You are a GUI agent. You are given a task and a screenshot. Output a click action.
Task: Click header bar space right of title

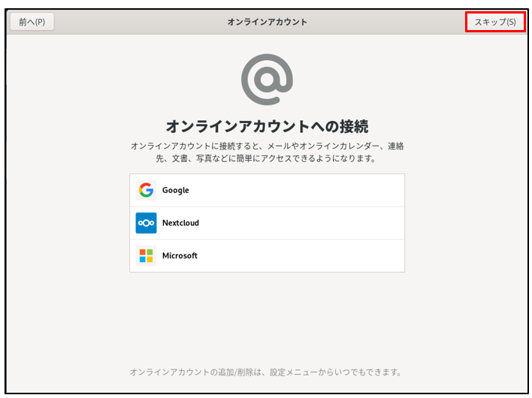pos(391,22)
